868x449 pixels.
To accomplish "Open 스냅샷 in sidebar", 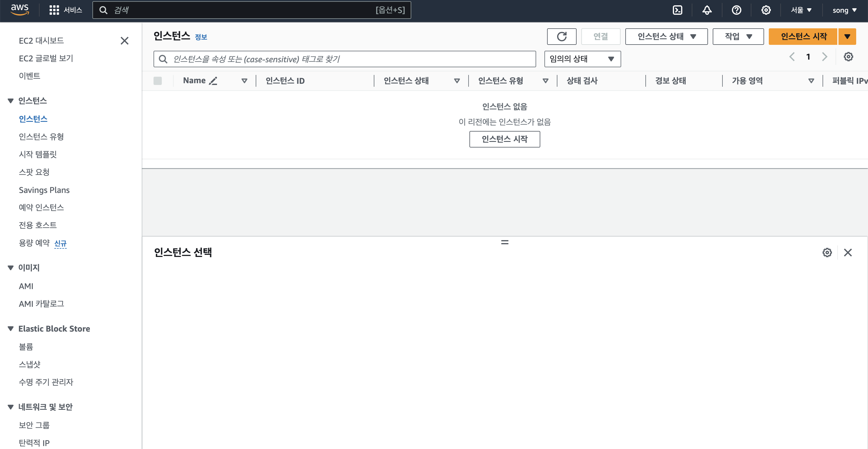I will coord(30,364).
